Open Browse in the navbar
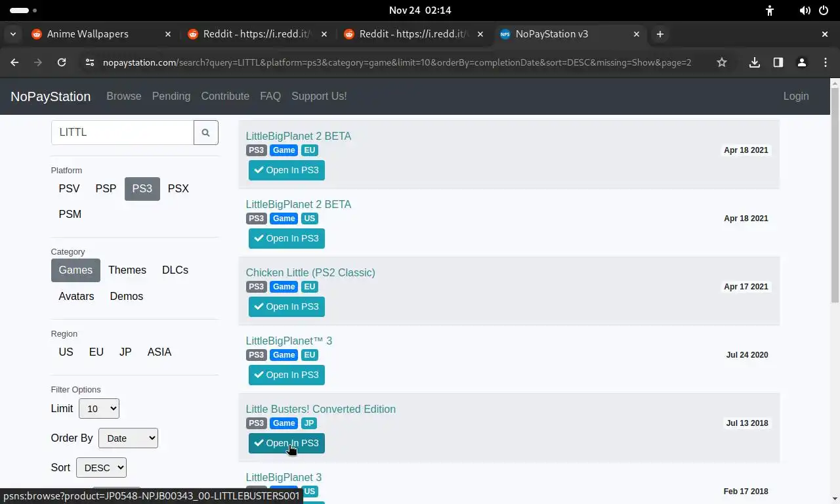The height and width of the screenshot is (504, 840). coord(124,96)
